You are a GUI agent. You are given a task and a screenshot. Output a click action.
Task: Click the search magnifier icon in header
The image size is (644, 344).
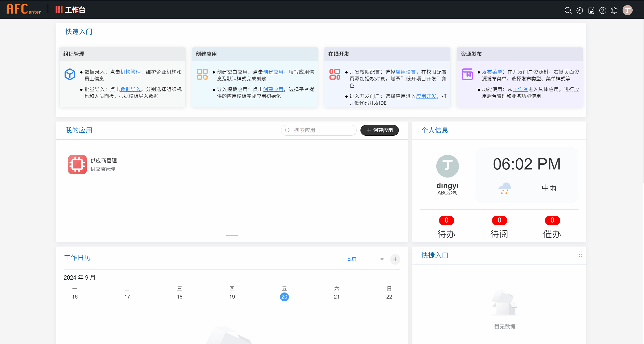568,10
